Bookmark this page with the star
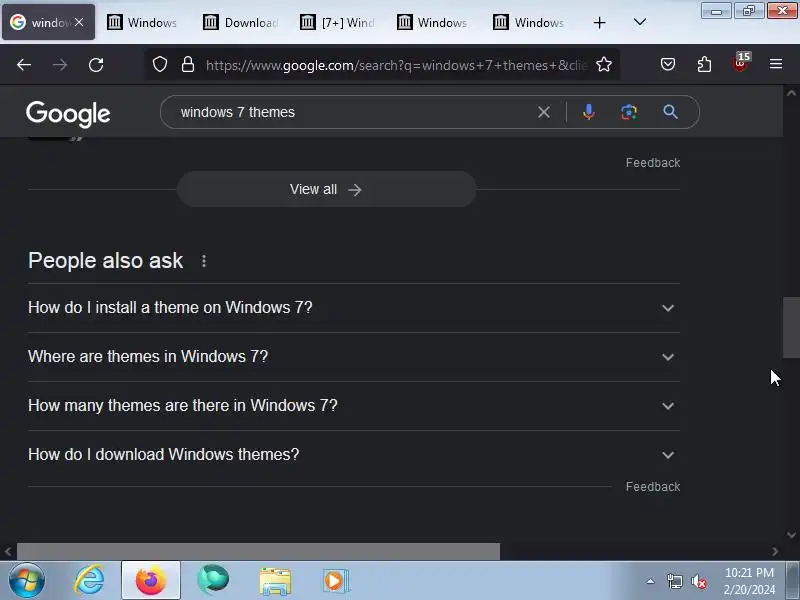 (604, 65)
